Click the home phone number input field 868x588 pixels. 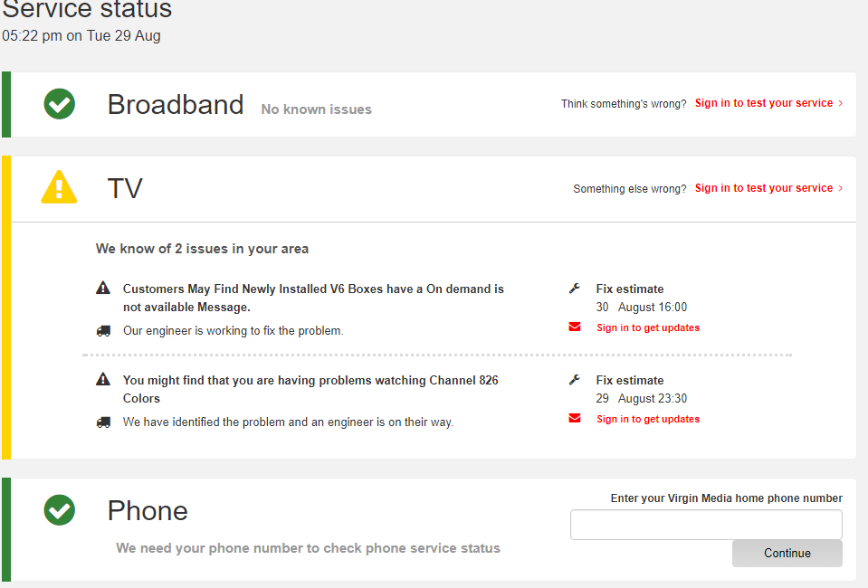[706, 525]
